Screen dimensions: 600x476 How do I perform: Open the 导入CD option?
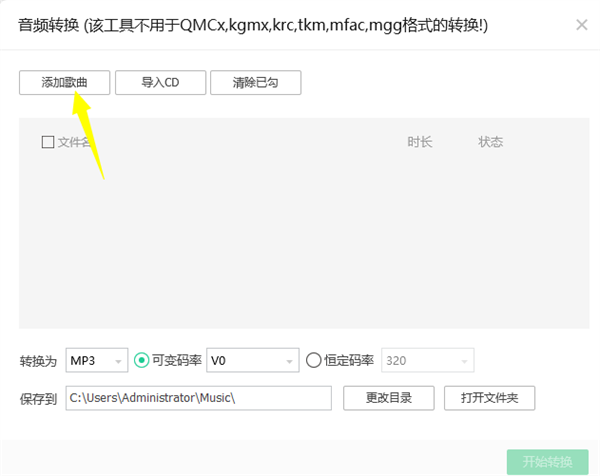160,82
